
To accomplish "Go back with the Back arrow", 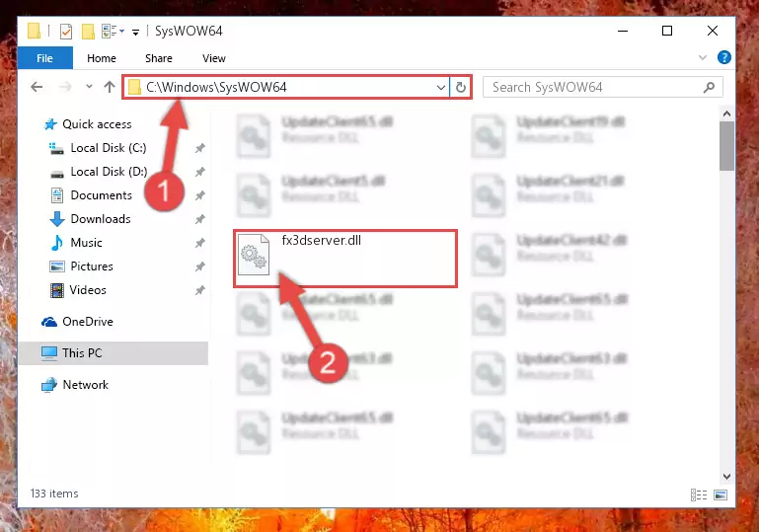I will pos(37,87).
